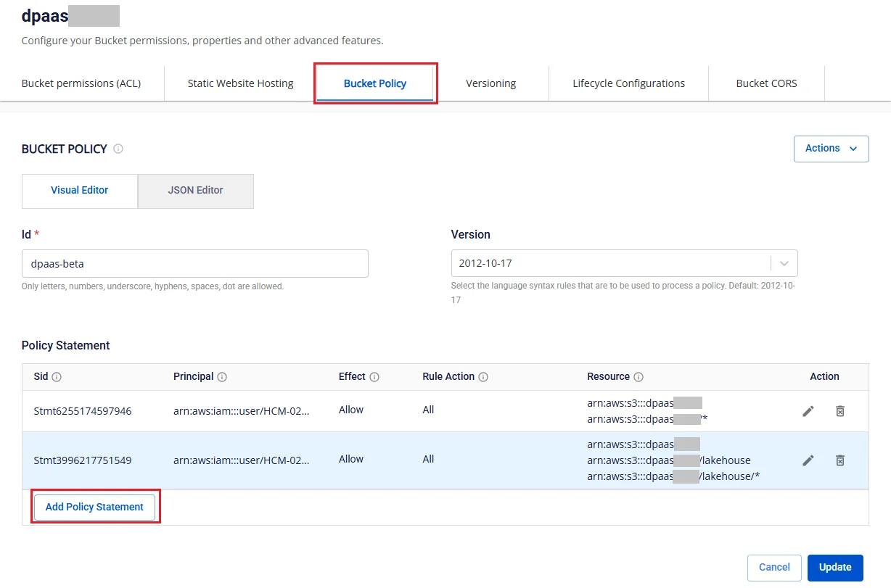The height and width of the screenshot is (588, 891).
Task: Delete policy statement Stmt6255174597946 via trash icon
Action: pos(840,411)
